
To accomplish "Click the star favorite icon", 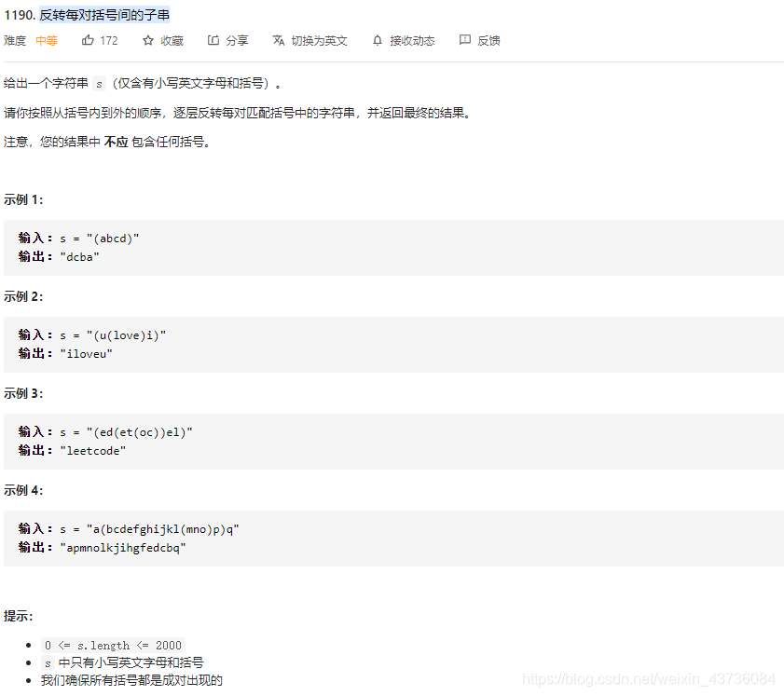I will 148,40.
